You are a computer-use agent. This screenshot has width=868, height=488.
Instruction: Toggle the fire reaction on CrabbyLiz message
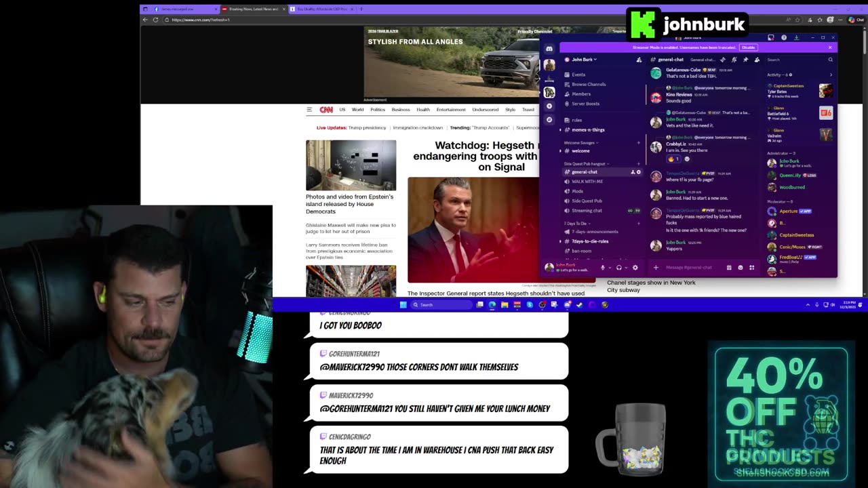pos(673,159)
